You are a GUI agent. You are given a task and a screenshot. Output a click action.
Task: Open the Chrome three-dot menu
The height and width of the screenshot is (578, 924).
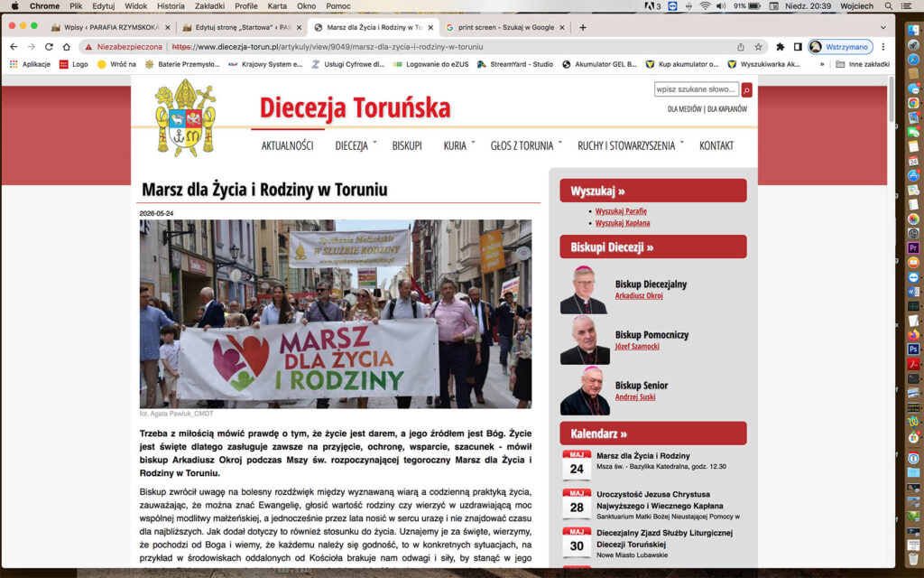(882, 47)
